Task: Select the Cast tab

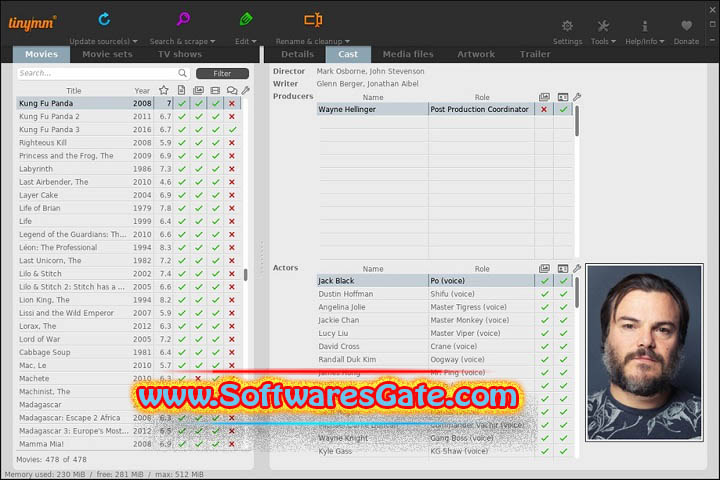Action: [x=348, y=54]
